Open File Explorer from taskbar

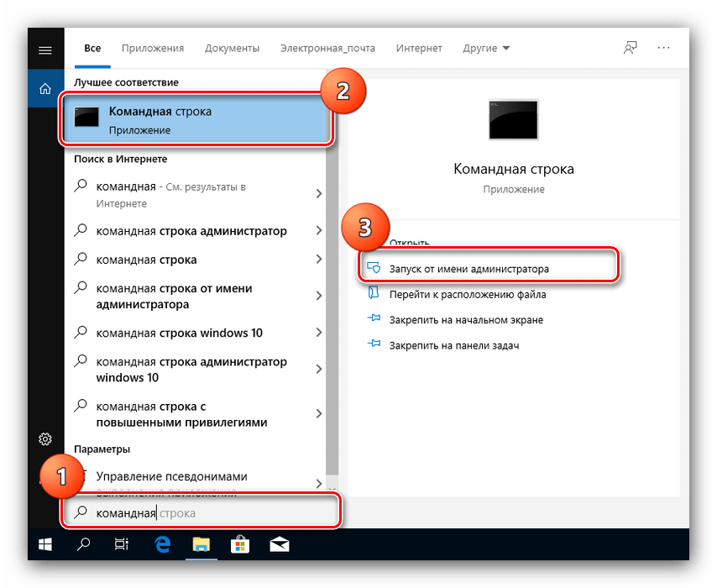point(201,545)
